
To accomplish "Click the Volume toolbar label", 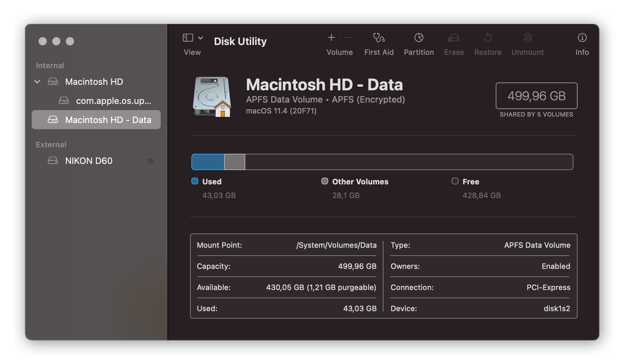I will tap(339, 52).
